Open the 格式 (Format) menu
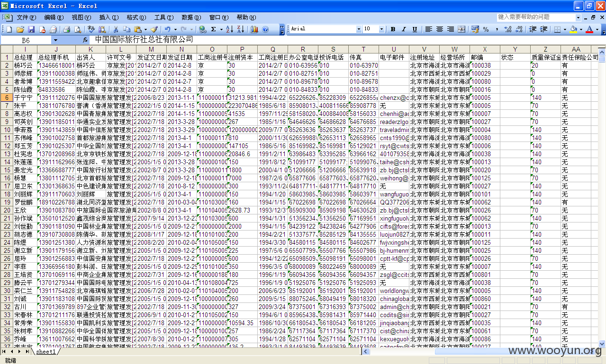 point(136,18)
